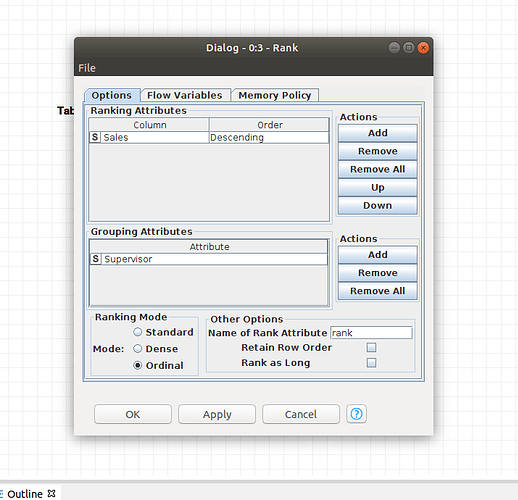Click the Column header in ranking table
The width and height of the screenshot is (518, 500).
(149, 125)
